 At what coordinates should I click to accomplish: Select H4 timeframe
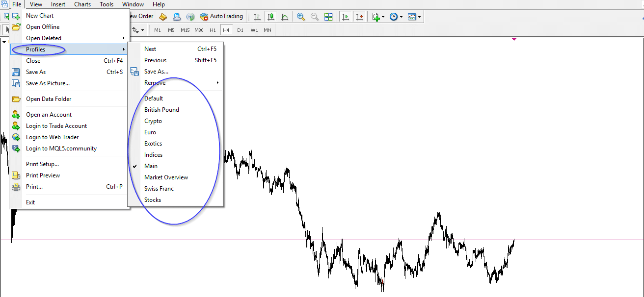[226, 30]
